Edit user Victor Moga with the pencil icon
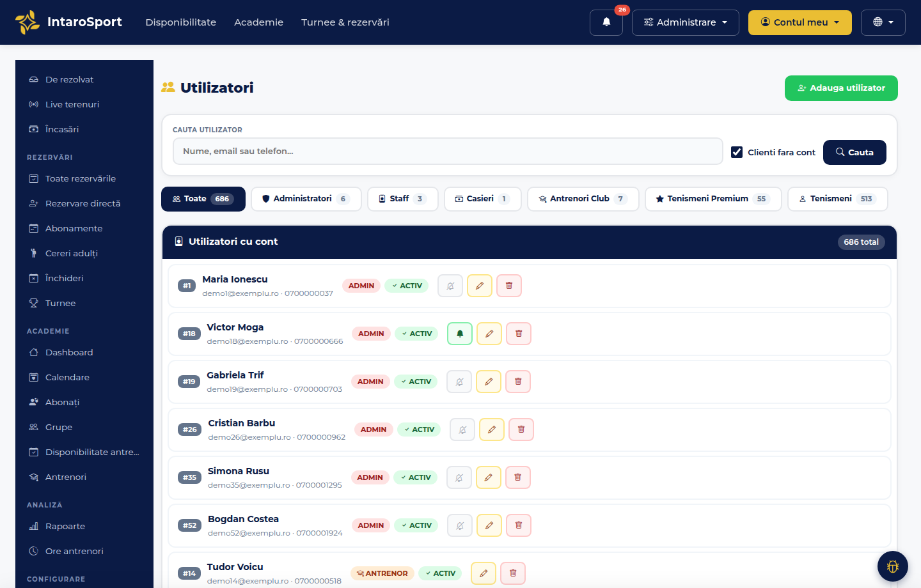 [489, 334]
